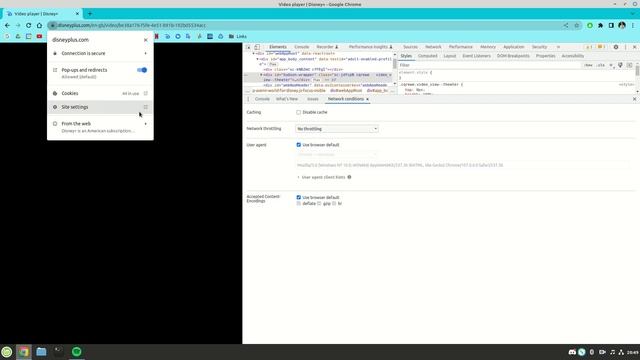Open the Files manager in the taskbar
This screenshot has height=360, width=640.
(41, 351)
